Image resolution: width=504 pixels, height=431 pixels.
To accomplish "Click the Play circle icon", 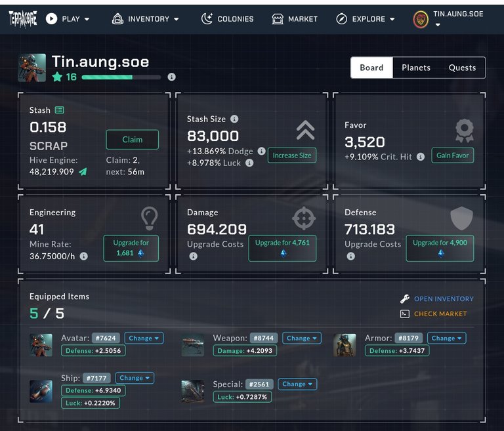I will click(51, 18).
